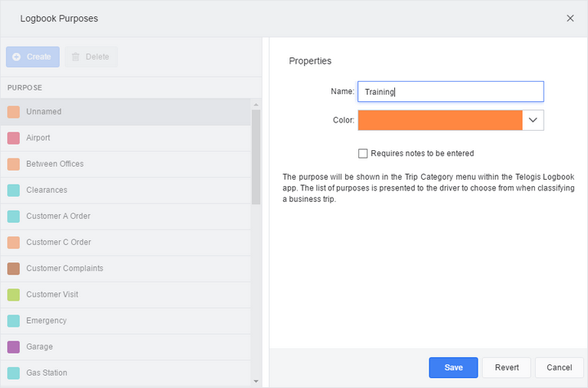Save the purpose properties
The image size is (588, 388).
pos(453,368)
